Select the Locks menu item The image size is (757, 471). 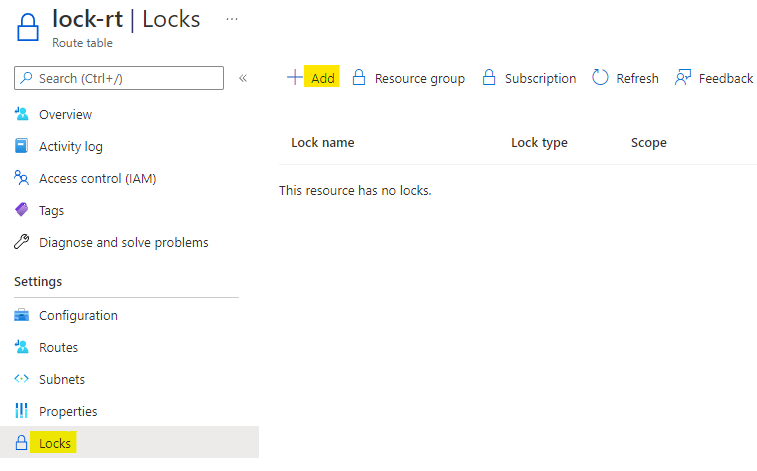(55, 443)
